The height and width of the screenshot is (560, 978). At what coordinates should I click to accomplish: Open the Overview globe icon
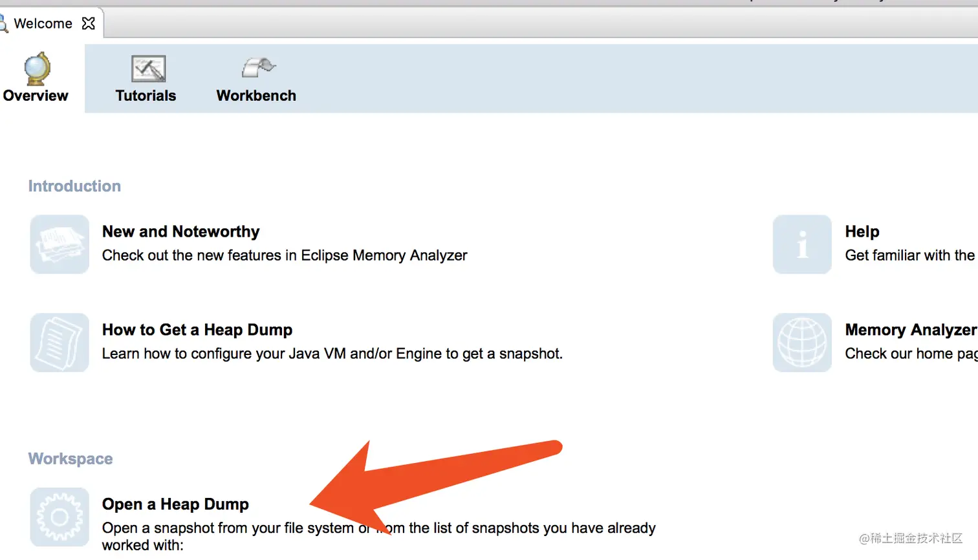(37, 69)
